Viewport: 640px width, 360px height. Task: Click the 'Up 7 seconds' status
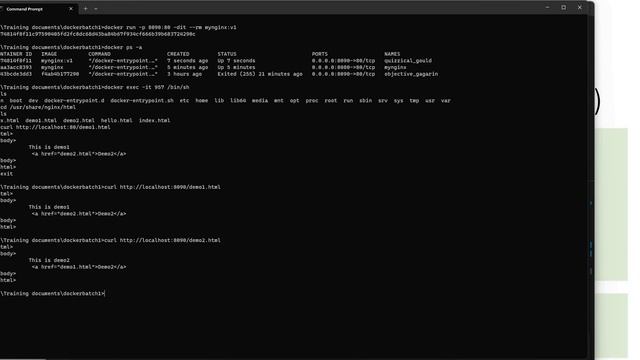236,61
